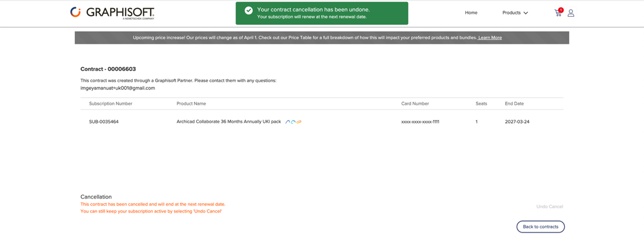
Task: Click the Undo Cancel button
Action: click(x=550, y=206)
